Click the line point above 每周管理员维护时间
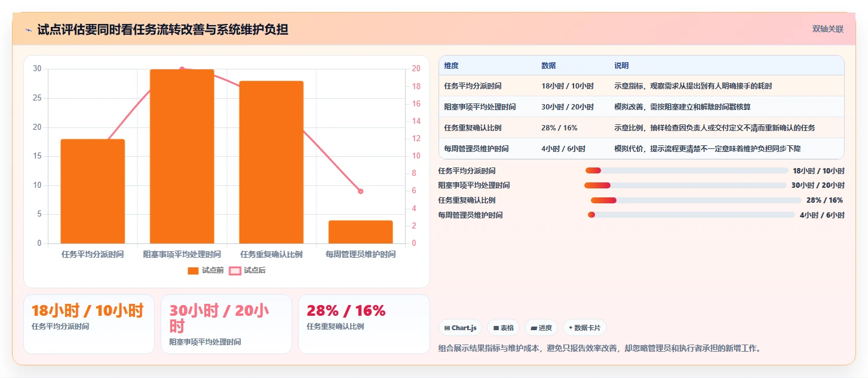 click(360, 191)
